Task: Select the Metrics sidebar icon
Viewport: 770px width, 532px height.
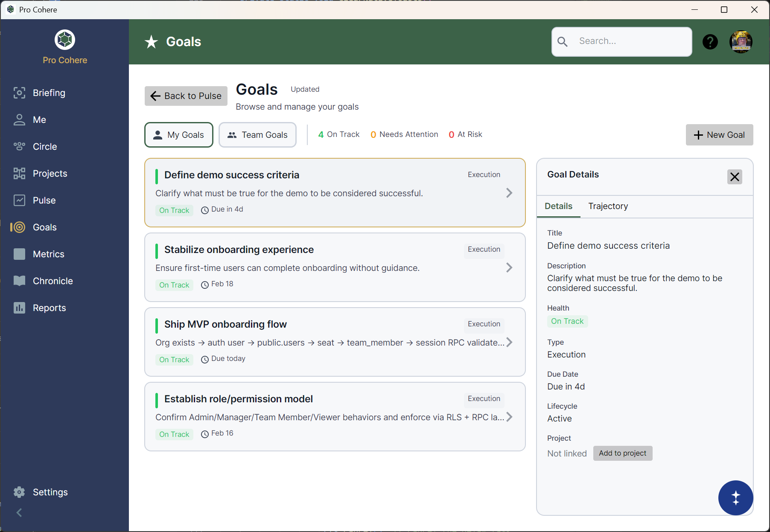Action: point(19,254)
